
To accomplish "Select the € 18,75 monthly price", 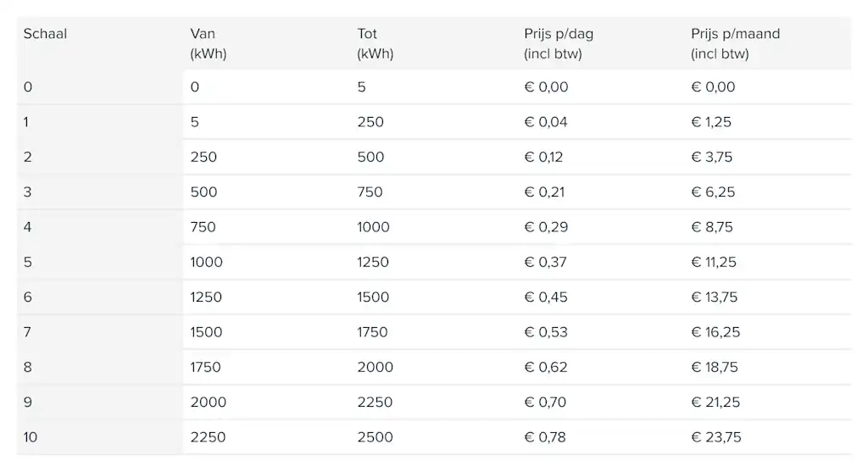I will [715, 368].
